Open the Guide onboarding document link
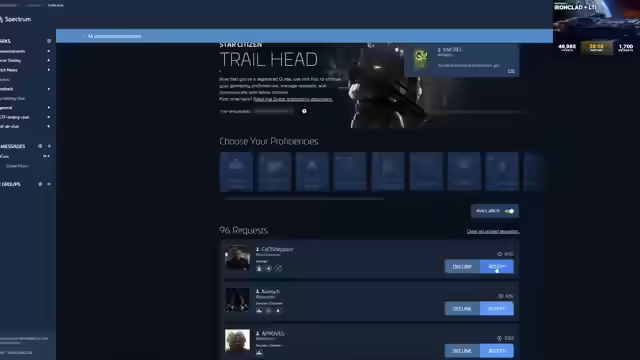 click(293, 99)
